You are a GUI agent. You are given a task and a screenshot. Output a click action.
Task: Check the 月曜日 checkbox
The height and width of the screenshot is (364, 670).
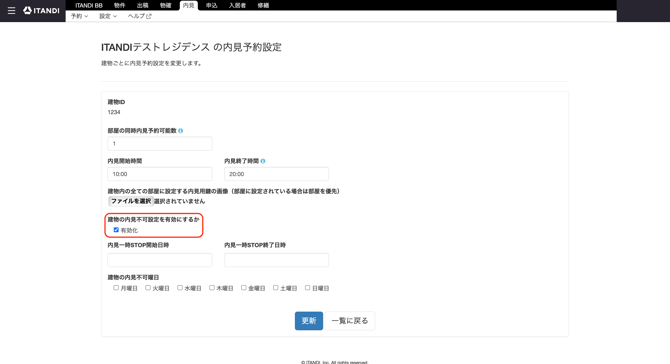[116, 288]
